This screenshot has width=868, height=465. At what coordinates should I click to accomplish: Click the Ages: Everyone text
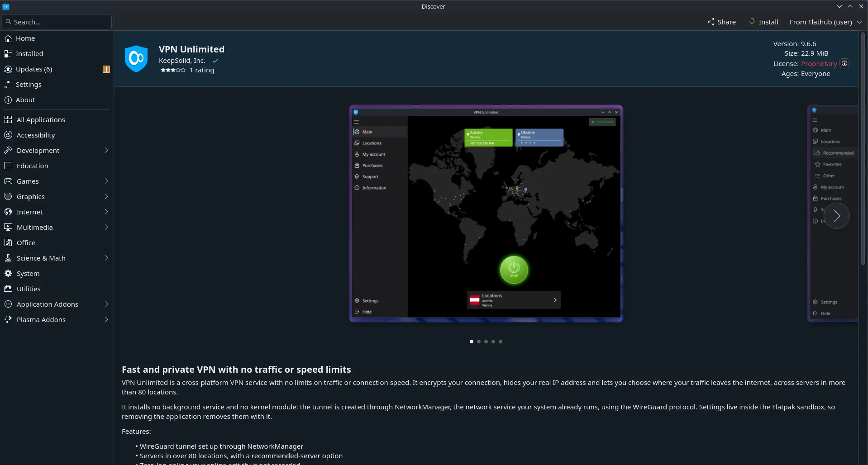pos(806,74)
